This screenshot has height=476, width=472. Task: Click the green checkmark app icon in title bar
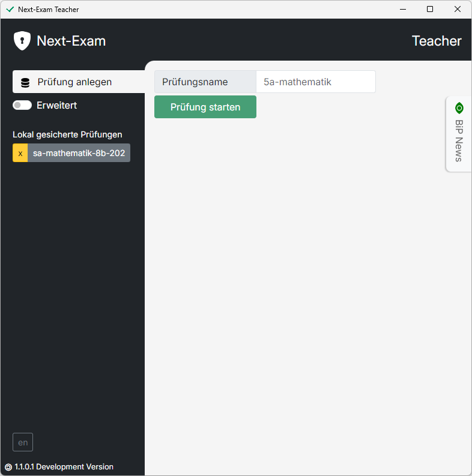coord(10,10)
